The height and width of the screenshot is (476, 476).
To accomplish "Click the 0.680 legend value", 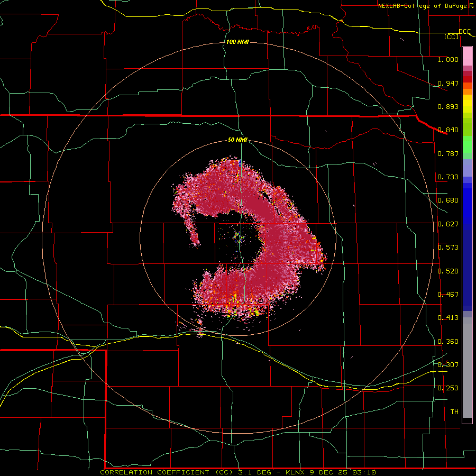I will click(448, 200).
